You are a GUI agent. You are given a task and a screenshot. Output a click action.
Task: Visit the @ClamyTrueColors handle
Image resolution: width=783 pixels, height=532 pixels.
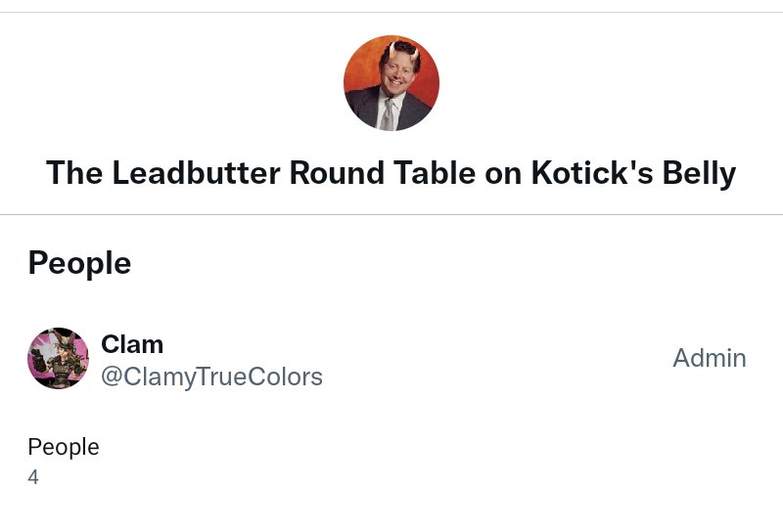pos(211,377)
